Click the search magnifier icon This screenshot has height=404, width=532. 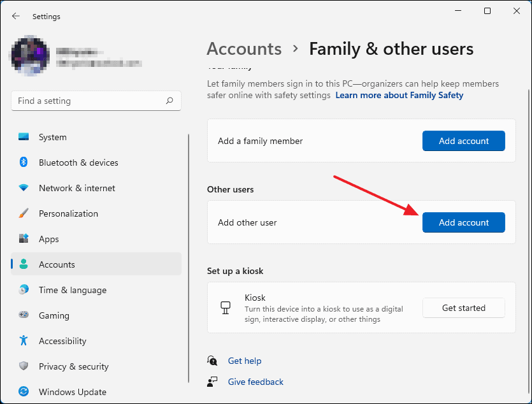point(169,101)
